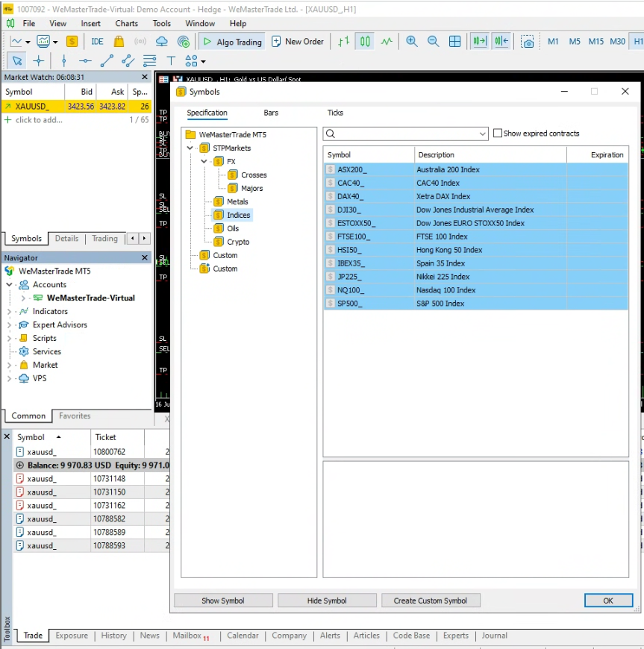Select the NQ100_ symbol row
Viewport: 644px width, 649px height.
pos(475,290)
